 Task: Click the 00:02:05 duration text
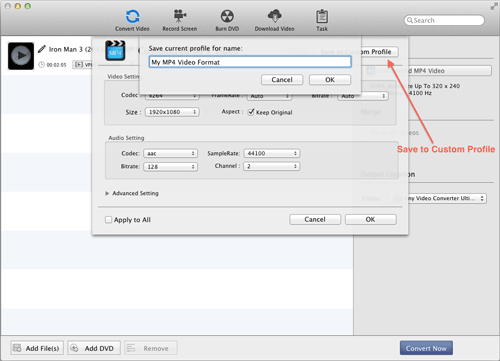click(56, 65)
